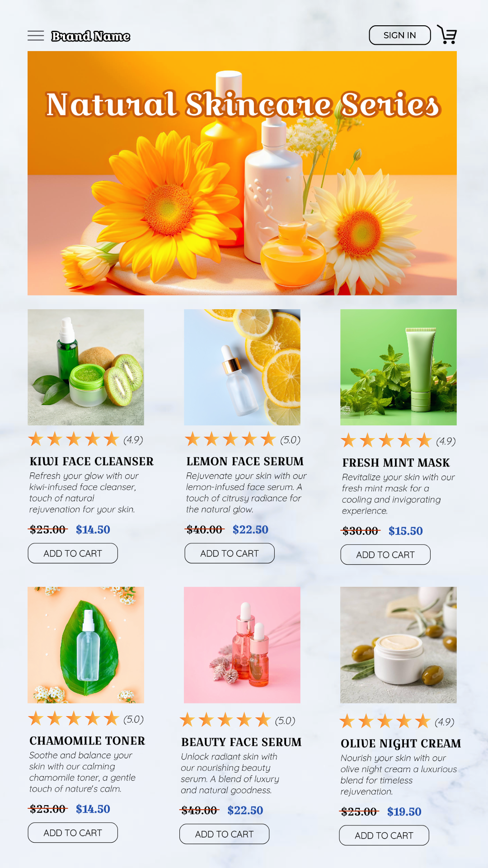Open the Chamomile Toner product image

coord(86,645)
